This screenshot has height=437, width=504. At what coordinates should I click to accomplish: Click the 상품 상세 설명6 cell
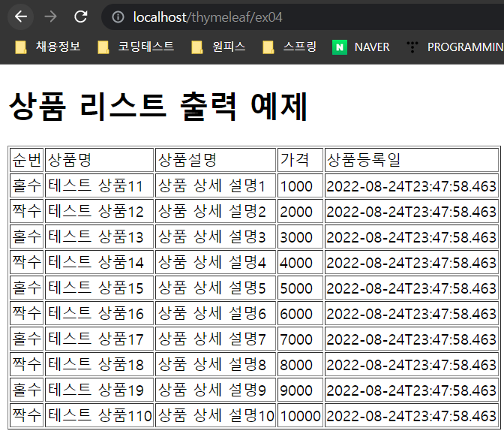coord(216,313)
